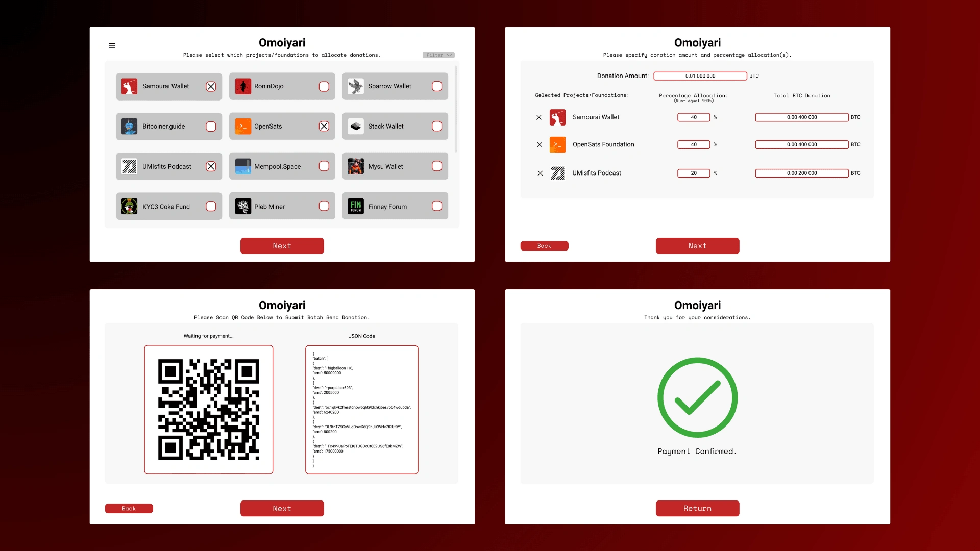Expand hamburger menu in top-left
980x551 pixels.
112,45
